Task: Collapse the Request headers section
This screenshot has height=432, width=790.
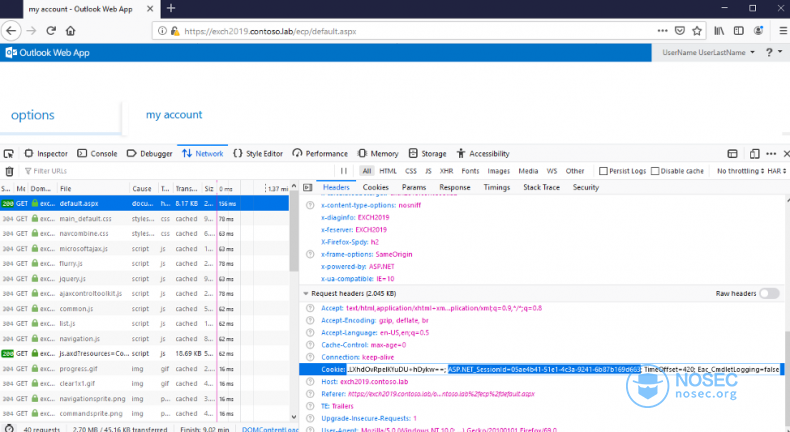Action: 306,293
